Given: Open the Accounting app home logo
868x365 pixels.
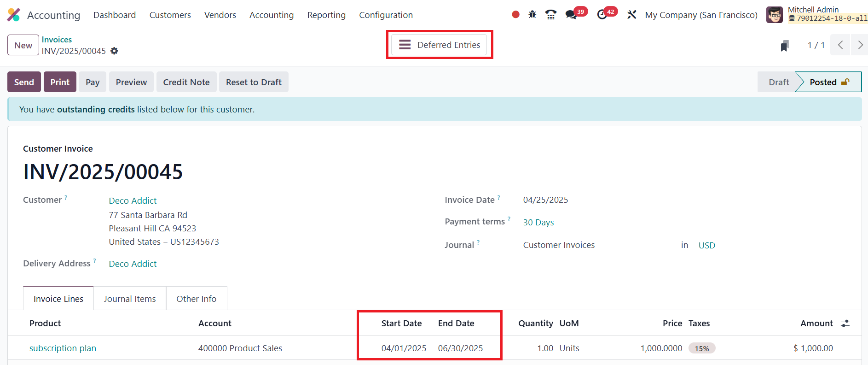Looking at the screenshot, I should [14, 15].
